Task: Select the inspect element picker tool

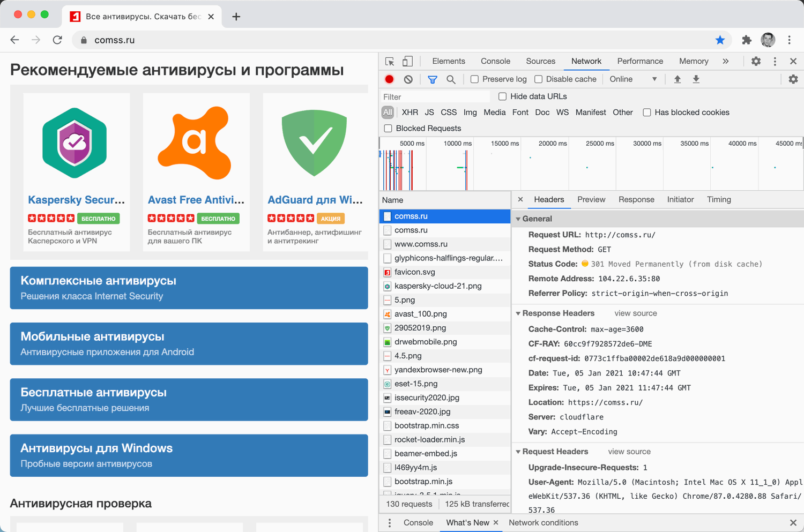Action: pyautogui.click(x=390, y=61)
